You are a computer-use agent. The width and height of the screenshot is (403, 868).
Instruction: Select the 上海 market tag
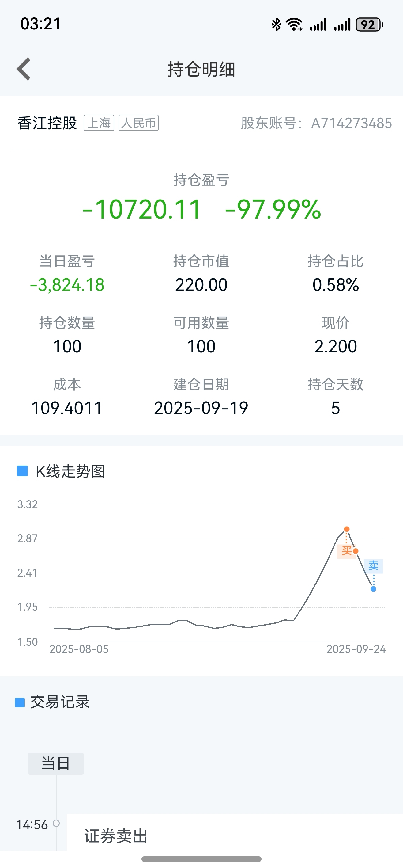[99, 123]
